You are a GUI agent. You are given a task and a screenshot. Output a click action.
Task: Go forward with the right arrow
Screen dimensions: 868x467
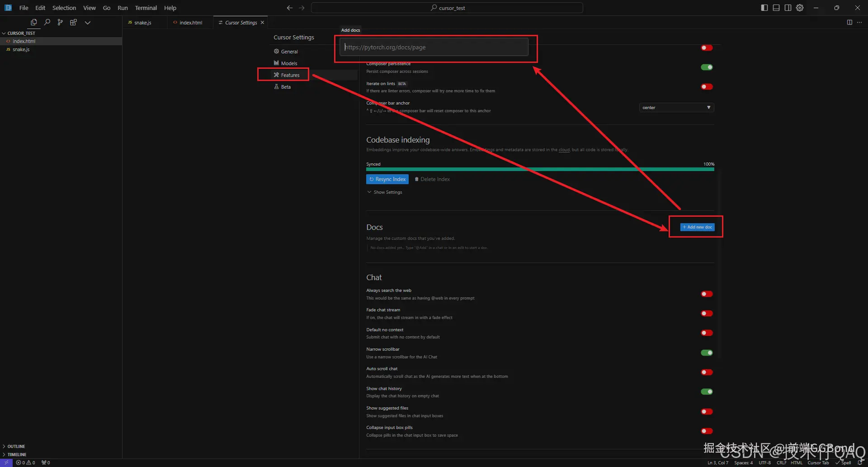[302, 8]
